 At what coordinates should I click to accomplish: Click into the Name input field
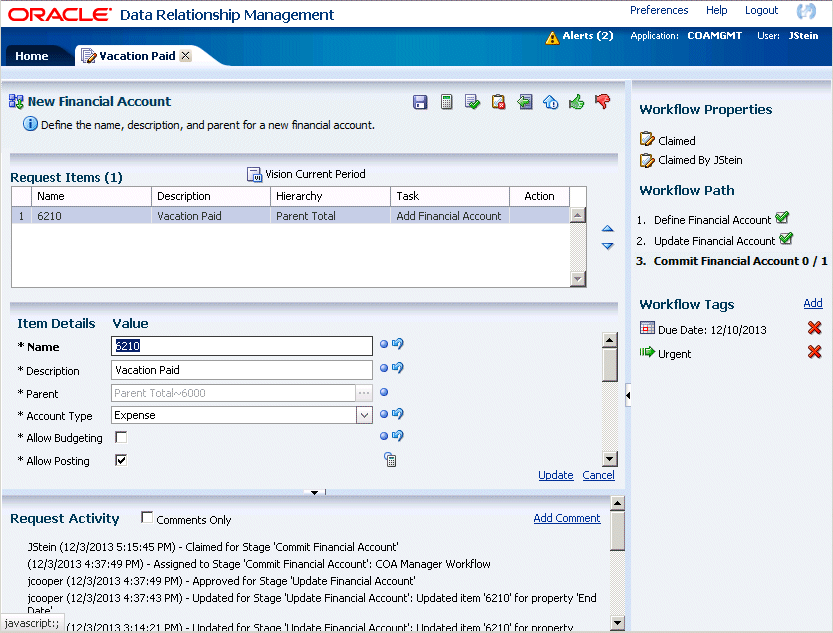242,346
